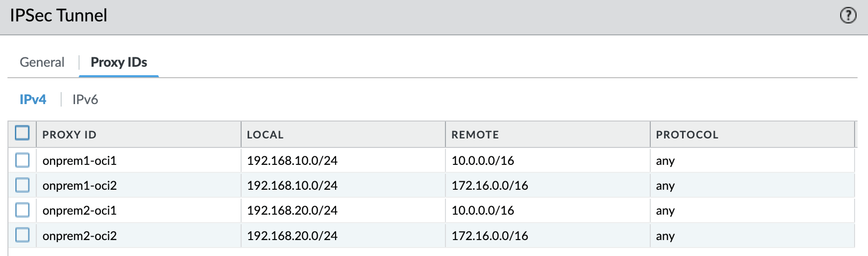
Task: Click the 172.16.0.0/16 remote cell of onprem1-oci2
Action: click(490, 186)
